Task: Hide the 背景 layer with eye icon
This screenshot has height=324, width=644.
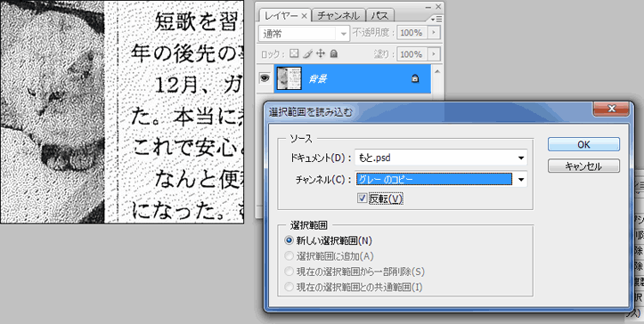Action: coord(265,77)
